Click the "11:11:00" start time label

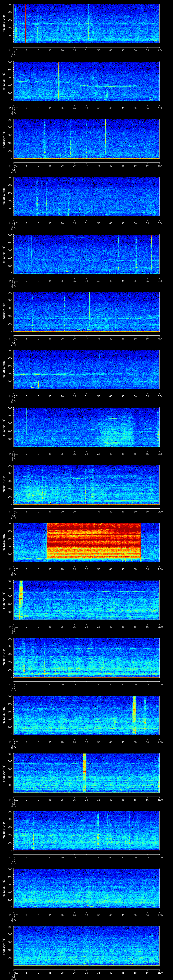[x=14, y=627]
